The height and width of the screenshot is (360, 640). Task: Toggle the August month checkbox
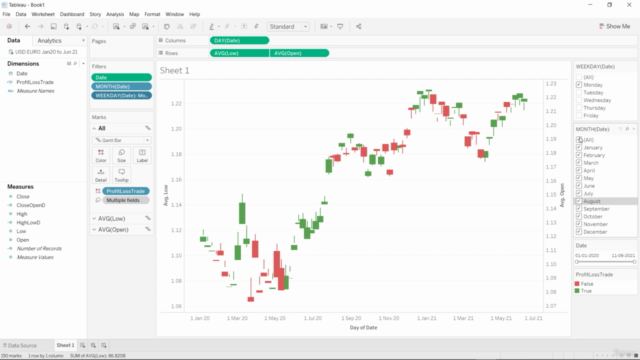coord(579,201)
